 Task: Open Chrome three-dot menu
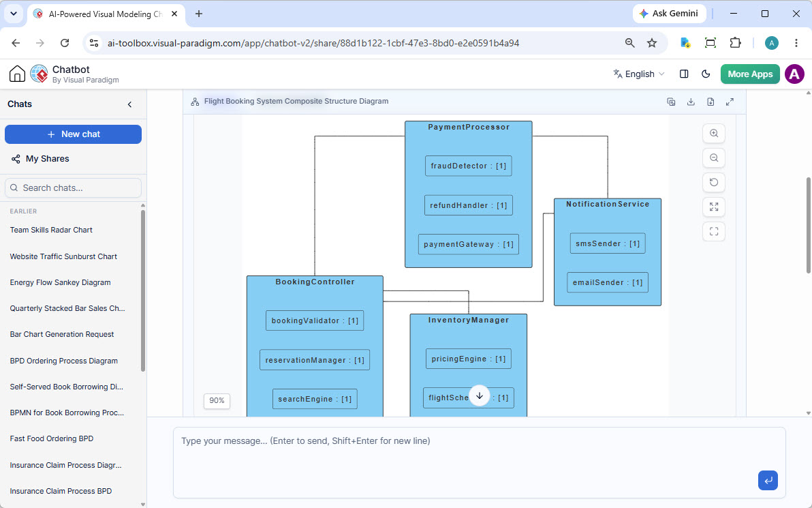click(796, 43)
